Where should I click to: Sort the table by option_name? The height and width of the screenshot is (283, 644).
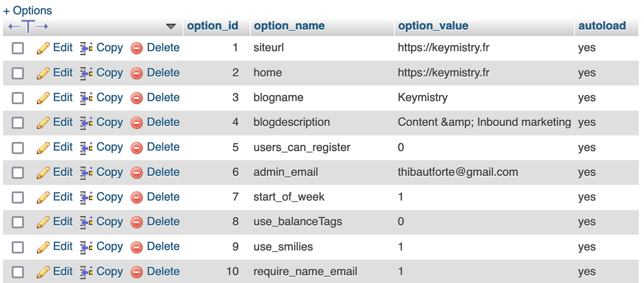coord(289,26)
